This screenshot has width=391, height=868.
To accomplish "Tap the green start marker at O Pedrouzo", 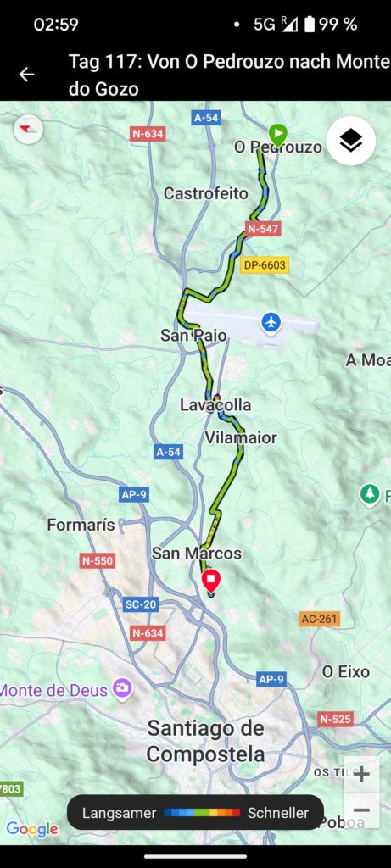I will 278,134.
